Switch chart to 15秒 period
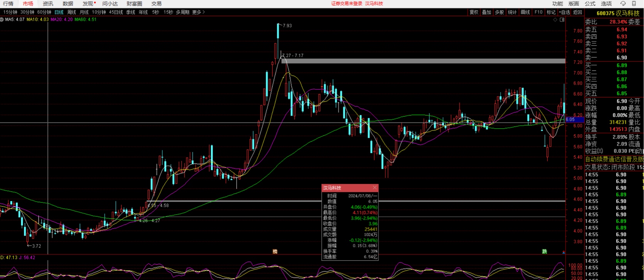This screenshot has height=280, width=644. tap(168, 12)
